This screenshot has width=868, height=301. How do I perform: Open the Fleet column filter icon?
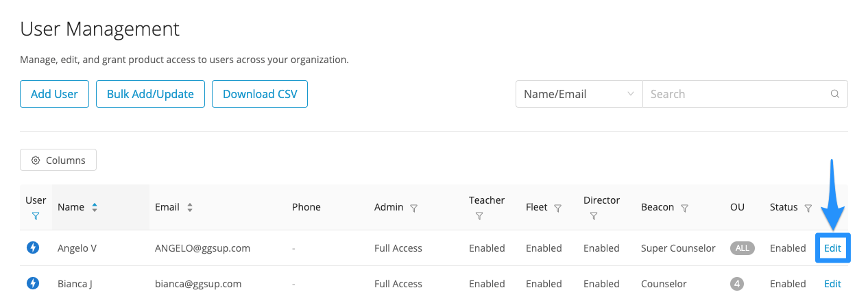pyautogui.click(x=558, y=208)
